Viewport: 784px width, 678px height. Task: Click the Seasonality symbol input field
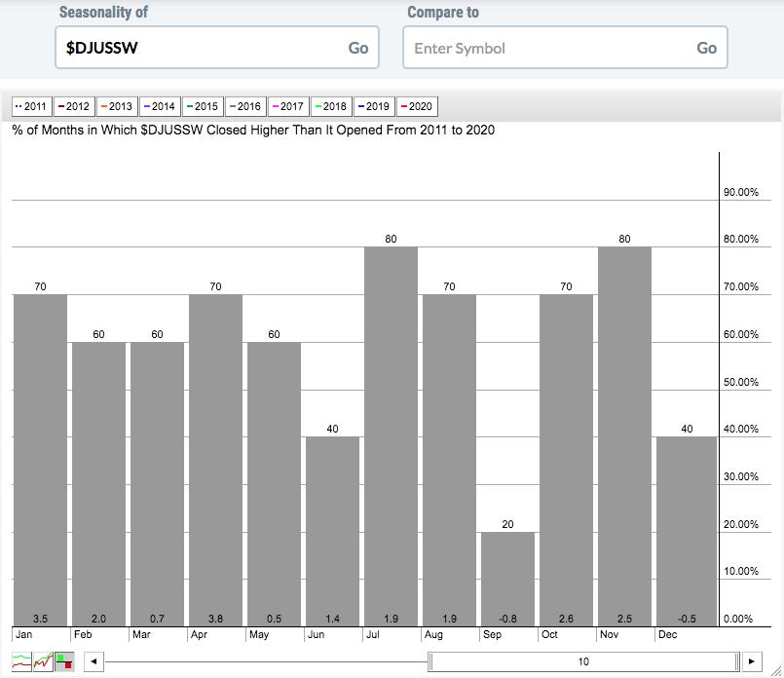(x=200, y=48)
